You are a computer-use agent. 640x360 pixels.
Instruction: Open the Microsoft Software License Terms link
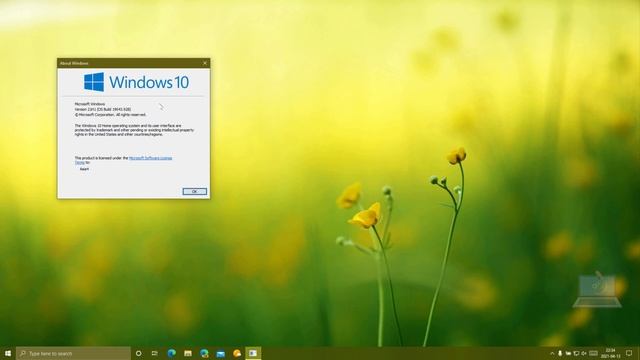151,158
